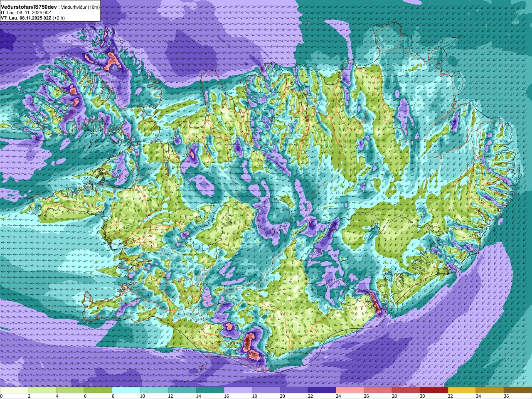This screenshot has width=532, height=399.
Task: Pick the 20–22 violet legend swatch
Action: [294, 390]
